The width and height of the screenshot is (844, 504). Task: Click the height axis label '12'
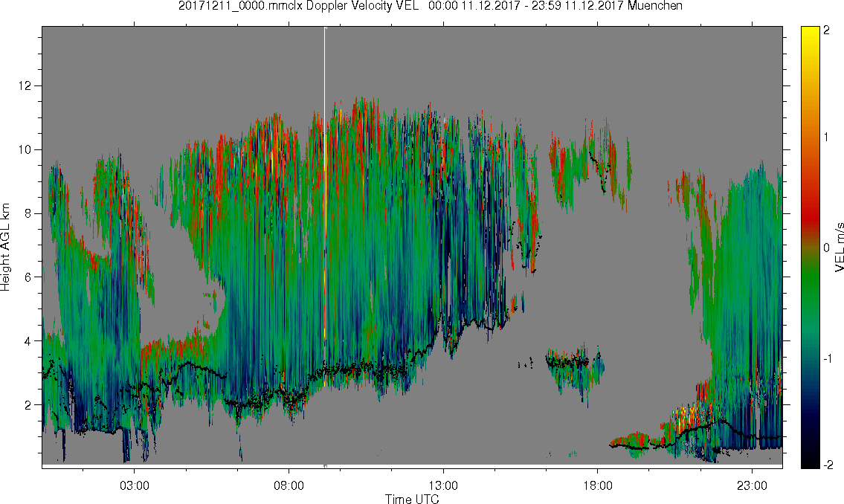[25, 86]
